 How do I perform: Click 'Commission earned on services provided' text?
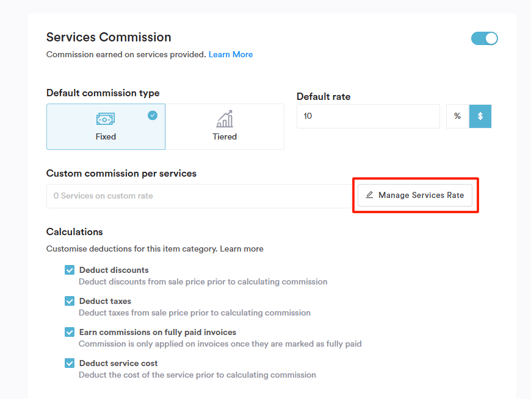tap(126, 55)
